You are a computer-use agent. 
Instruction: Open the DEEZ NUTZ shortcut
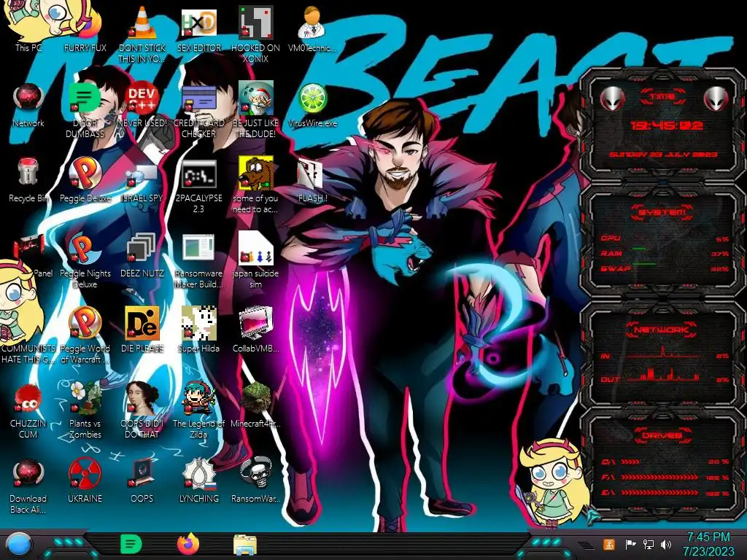(x=142, y=248)
